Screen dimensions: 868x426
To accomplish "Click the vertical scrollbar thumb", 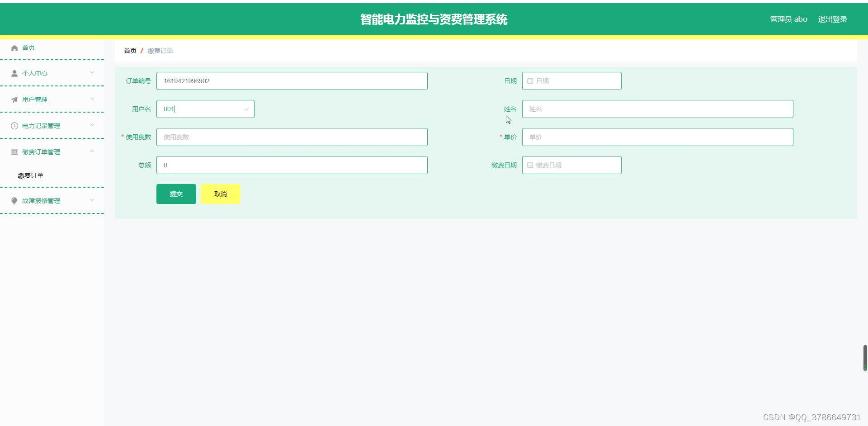I will click(x=865, y=358).
